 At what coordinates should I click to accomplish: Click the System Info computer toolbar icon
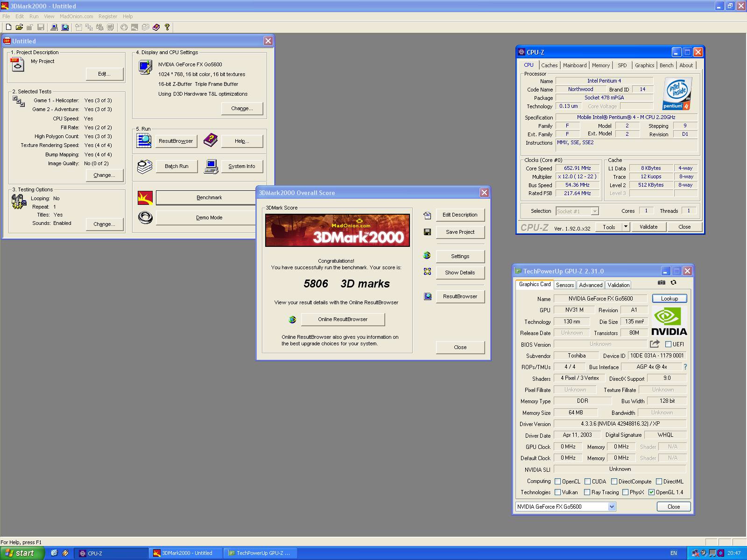[x=54, y=27]
